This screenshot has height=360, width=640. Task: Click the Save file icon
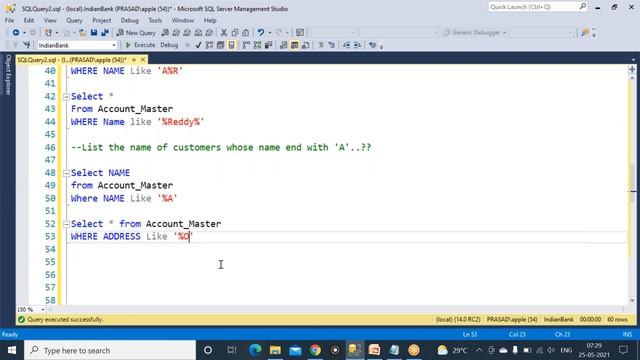pos(94,33)
